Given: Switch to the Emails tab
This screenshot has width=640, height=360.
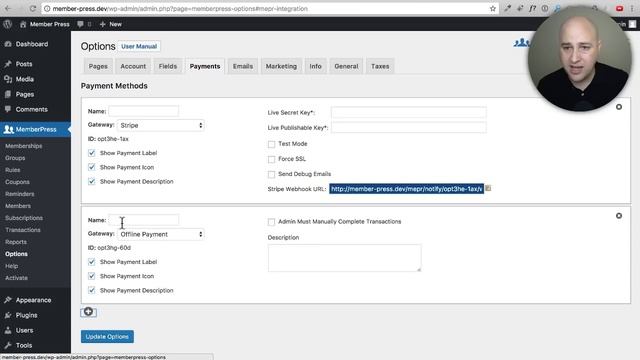Looking at the screenshot, I should click(243, 66).
